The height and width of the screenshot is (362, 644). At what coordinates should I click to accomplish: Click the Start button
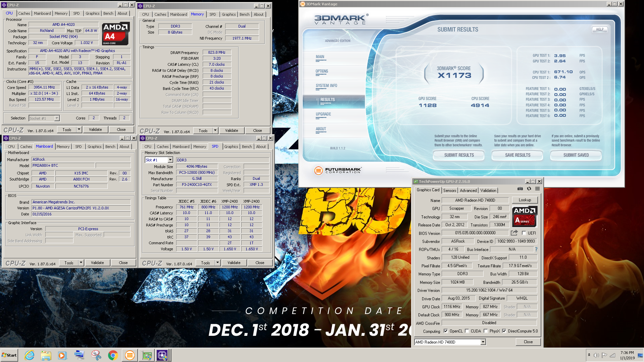tap(9, 355)
